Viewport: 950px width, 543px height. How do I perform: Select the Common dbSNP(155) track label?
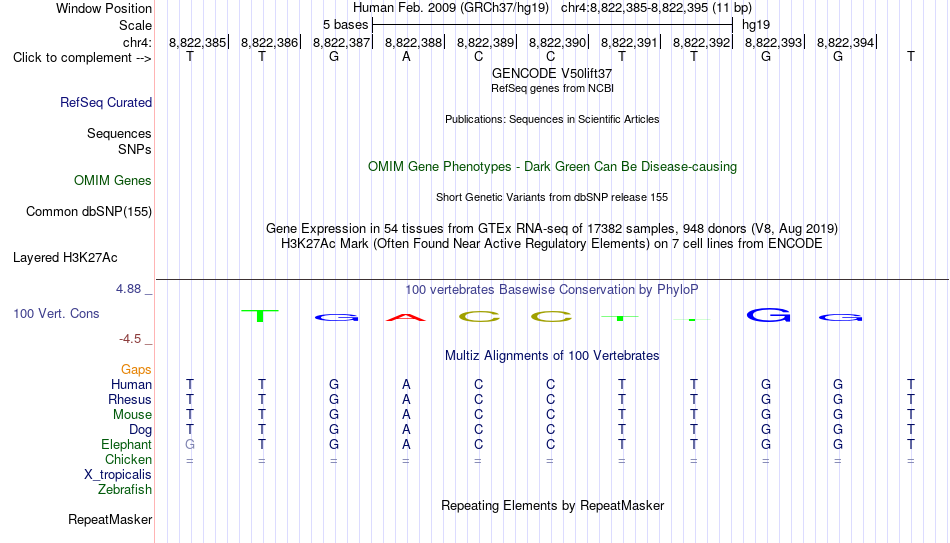coord(89,212)
